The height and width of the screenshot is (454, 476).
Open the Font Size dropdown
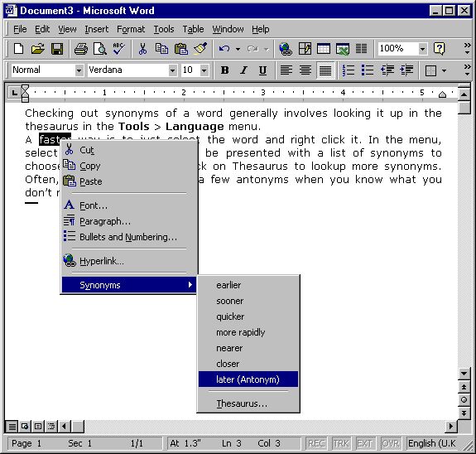(204, 70)
